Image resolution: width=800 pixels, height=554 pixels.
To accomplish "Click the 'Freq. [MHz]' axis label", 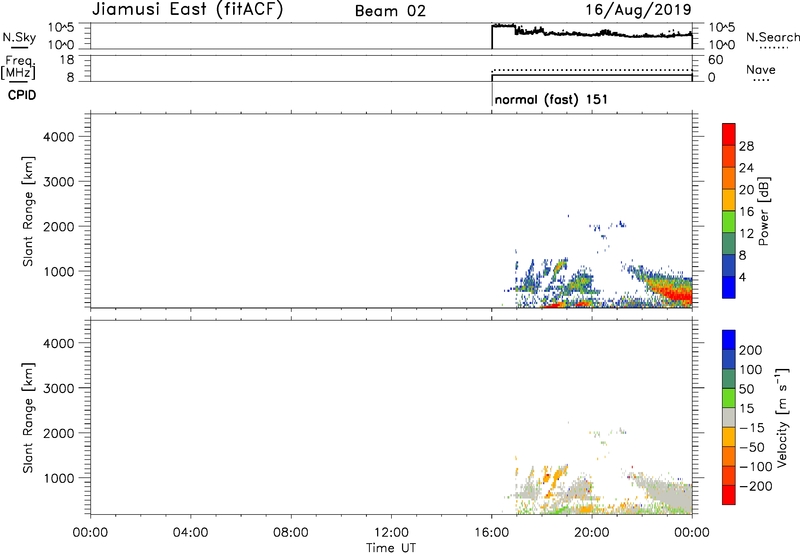I will (18, 67).
